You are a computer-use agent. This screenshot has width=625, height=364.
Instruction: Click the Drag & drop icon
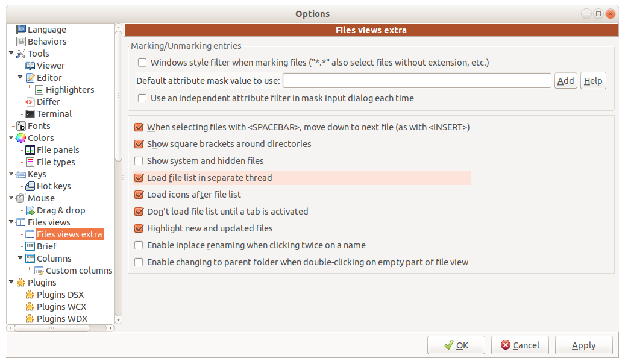31,210
